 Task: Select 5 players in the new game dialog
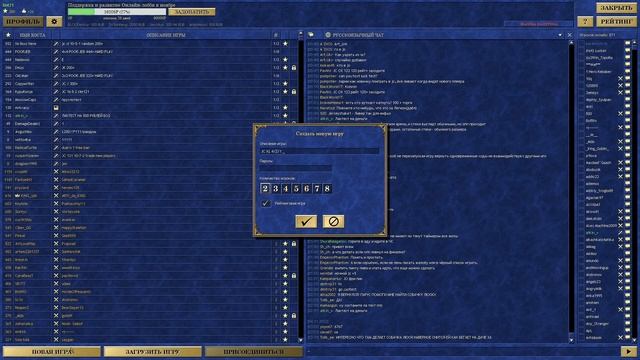coord(296,188)
